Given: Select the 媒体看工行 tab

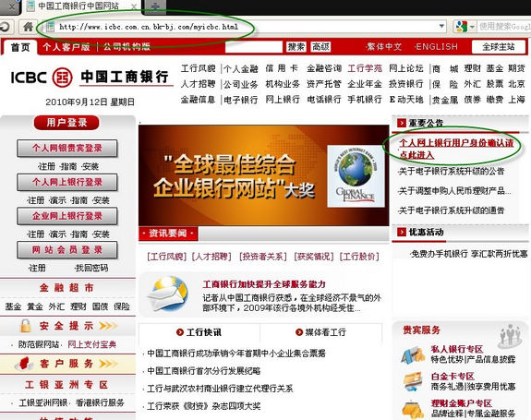Looking at the screenshot, I should pyautogui.click(x=320, y=332).
